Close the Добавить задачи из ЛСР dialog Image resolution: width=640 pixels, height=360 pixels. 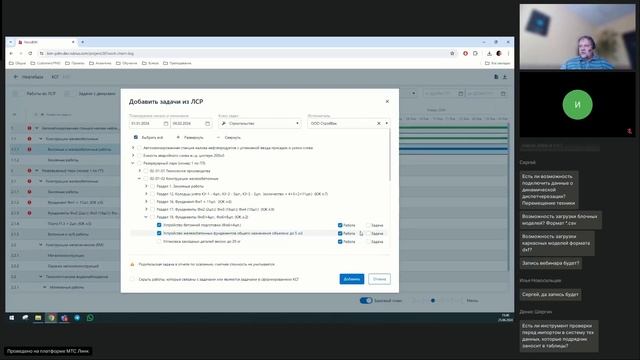point(387,101)
